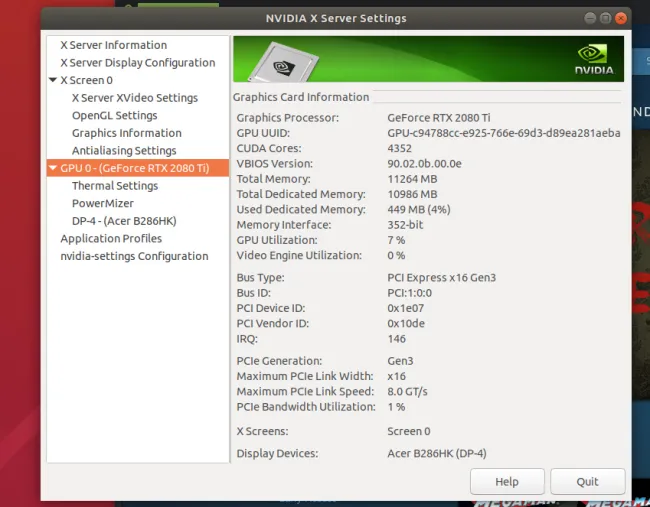The image size is (650, 507).
Task: Collapse the GPU 0 tree expander arrow
Action: pos(53,168)
